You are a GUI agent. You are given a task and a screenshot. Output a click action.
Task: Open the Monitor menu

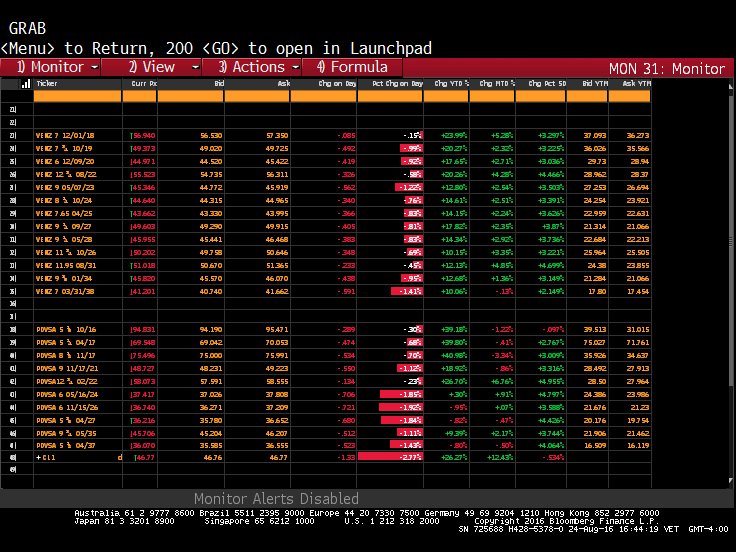(x=50, y=67)
